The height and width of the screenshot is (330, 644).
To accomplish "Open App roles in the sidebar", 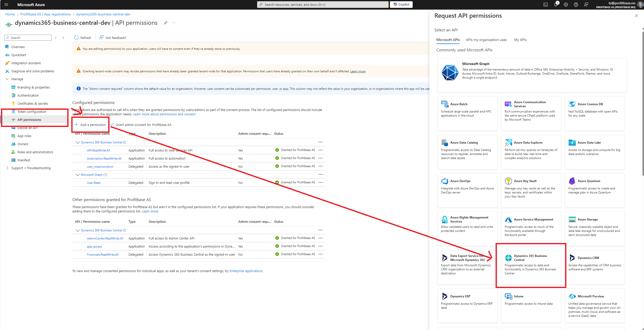I will [24, 136].
